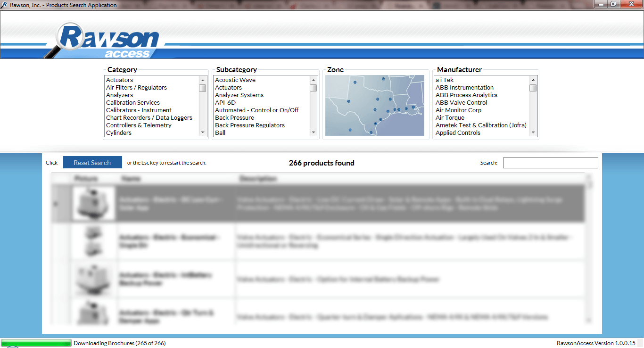The width and height of the screenshot is (644, 348).
Task: Click the first product's thumbnail picture
Action: click(94, 203)
